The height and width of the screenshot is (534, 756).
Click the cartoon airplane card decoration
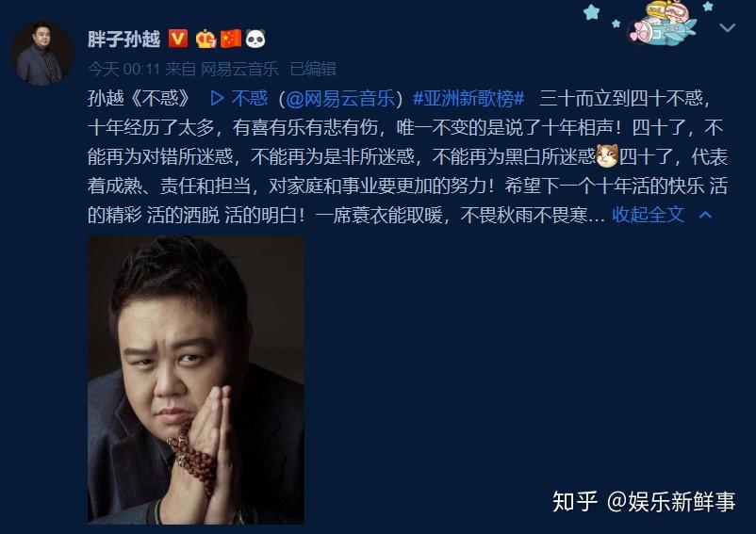click(662, 24)
